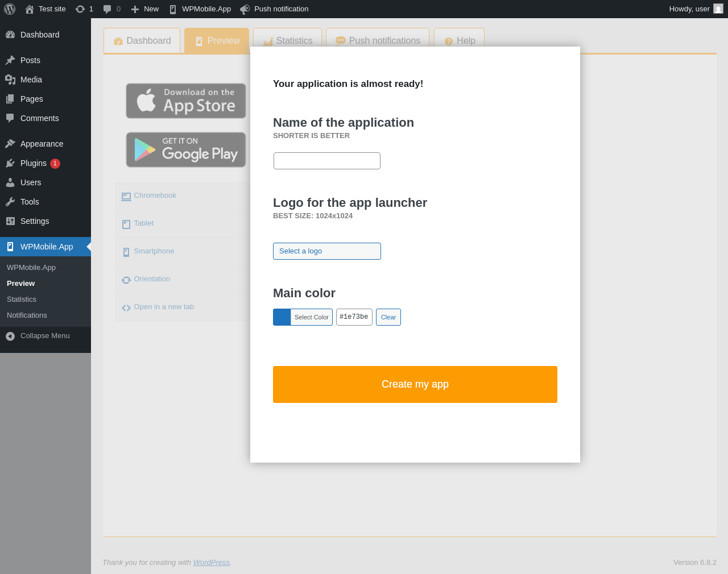Image resolution: width=728 pixels, height=574 pixels.
Task: Open the WordPress footer link
Action: click(212, 563)
